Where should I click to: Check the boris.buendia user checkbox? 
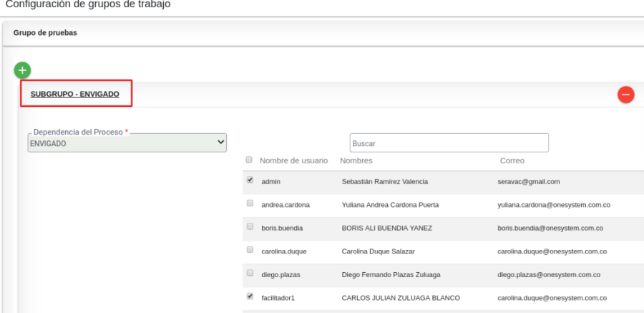pyautogui.click(x=250, y=226)
